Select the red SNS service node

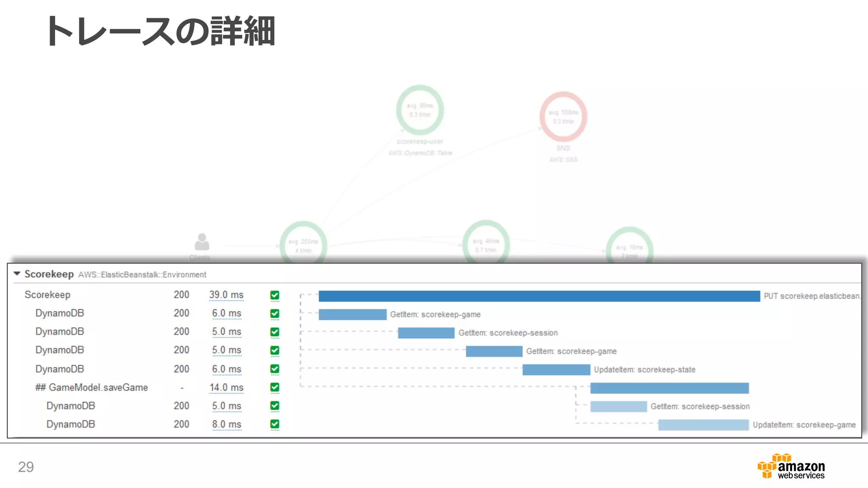563,116
